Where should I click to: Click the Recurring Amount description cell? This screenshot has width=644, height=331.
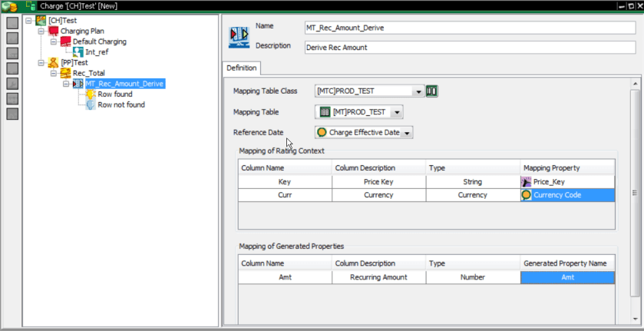coord(378,277)
